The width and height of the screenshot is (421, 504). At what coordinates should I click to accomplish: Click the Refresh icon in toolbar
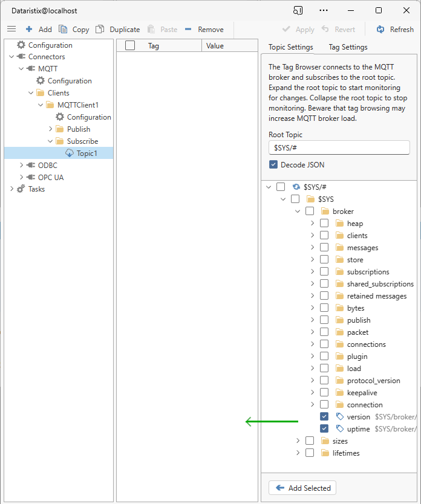[380, 29]
